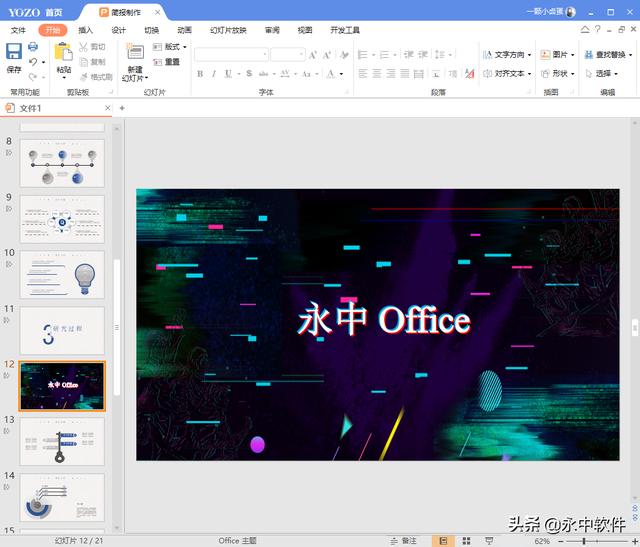640x547 pixels.
Task: Click the numbered list icon
Action: [384, 55]
